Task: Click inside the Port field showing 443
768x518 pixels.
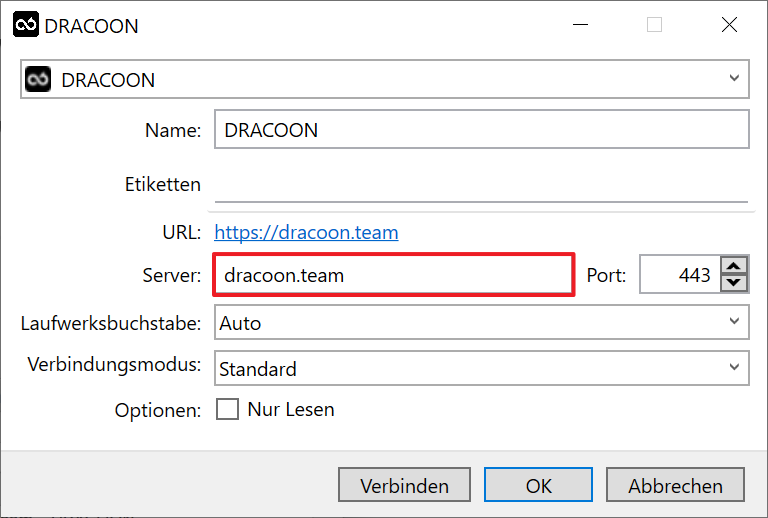Action: 680,275
